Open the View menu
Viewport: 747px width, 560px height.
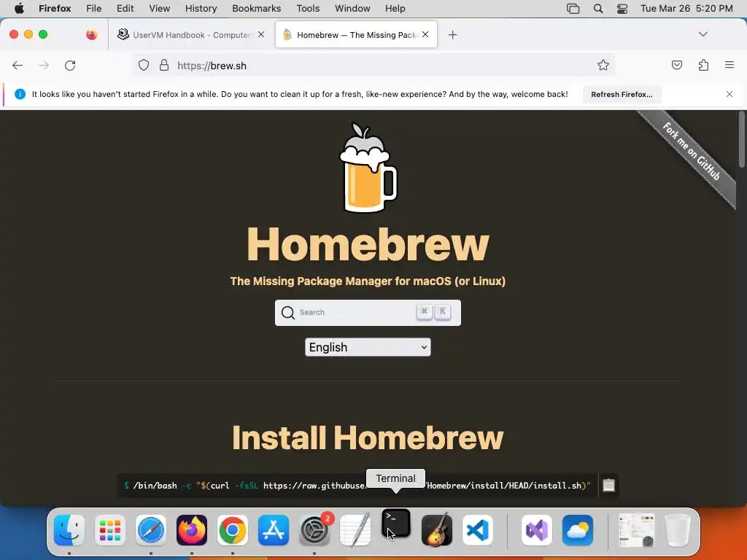click(x=160, y=9)
